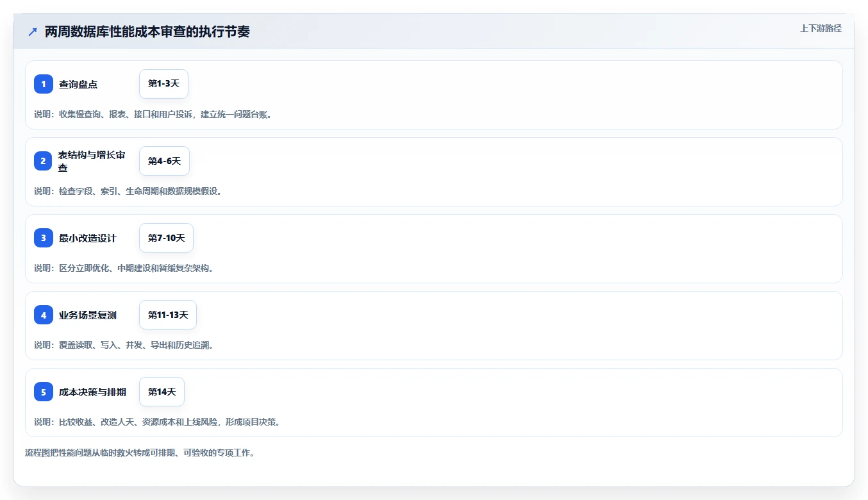Click the step 5 number badge

pyautogui.click(x=44, y=392)
